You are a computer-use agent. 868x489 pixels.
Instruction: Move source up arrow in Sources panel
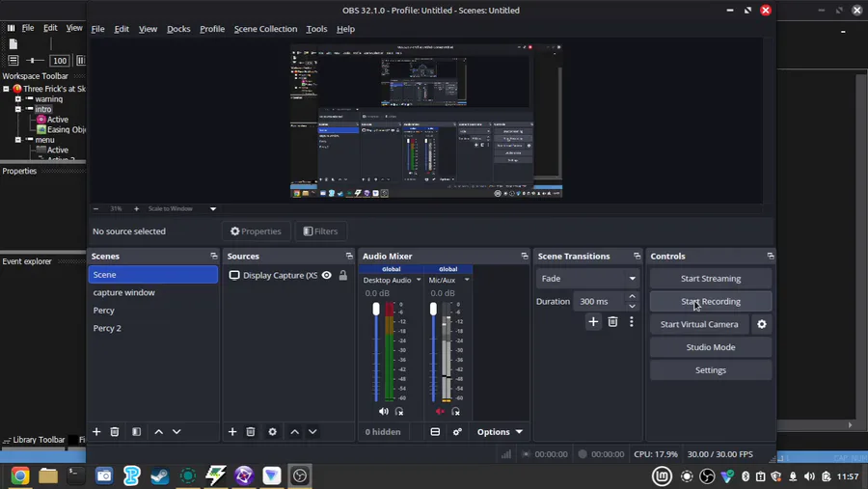click(294, 431)
